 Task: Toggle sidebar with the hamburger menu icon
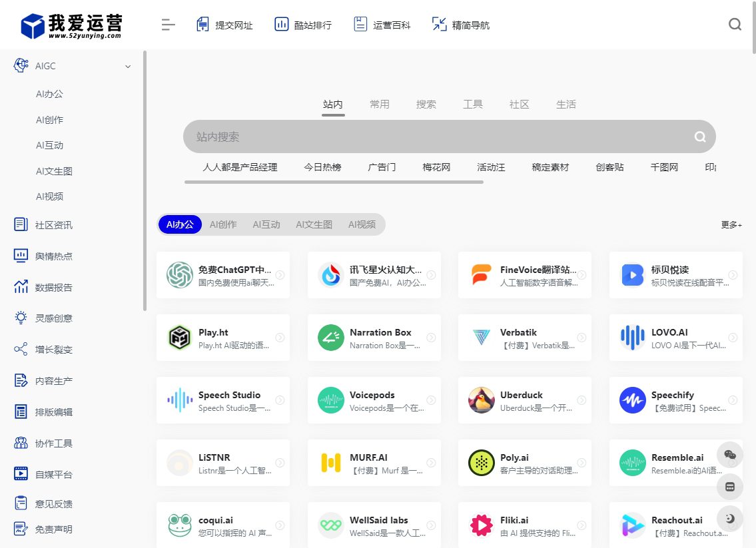pyautogui.click(x=168, y=25)
